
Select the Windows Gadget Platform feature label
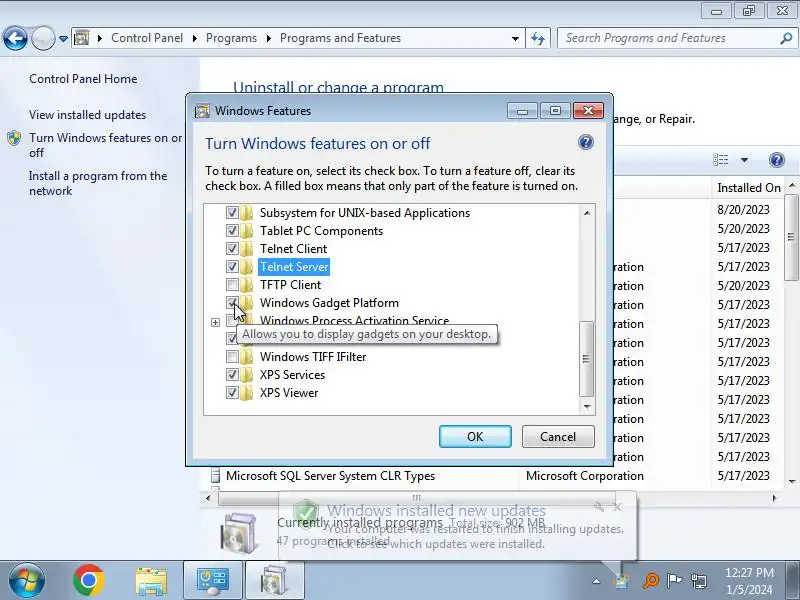point(329,303)
